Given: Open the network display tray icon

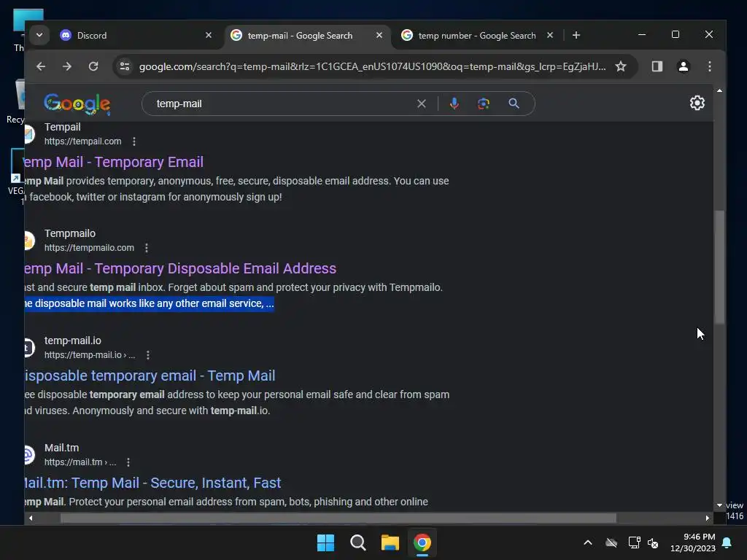Looking at the screenshot, I should pyautogui.click(x=634, y=542).
